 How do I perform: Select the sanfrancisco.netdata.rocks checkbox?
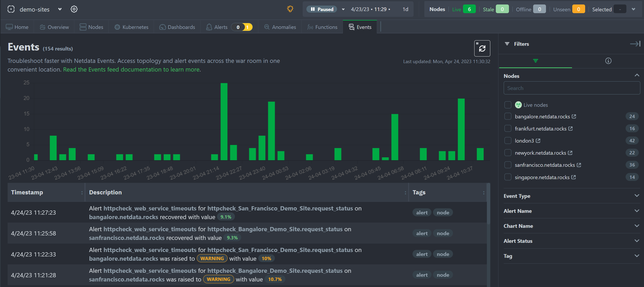508,165
